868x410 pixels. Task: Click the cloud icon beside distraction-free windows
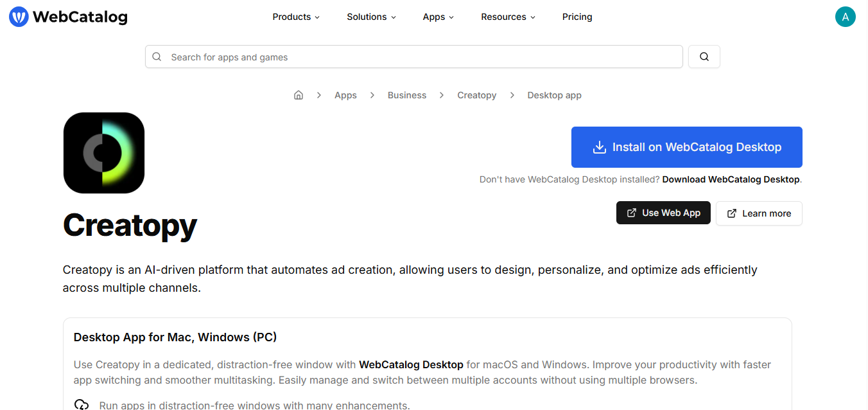tap(82, 405)
